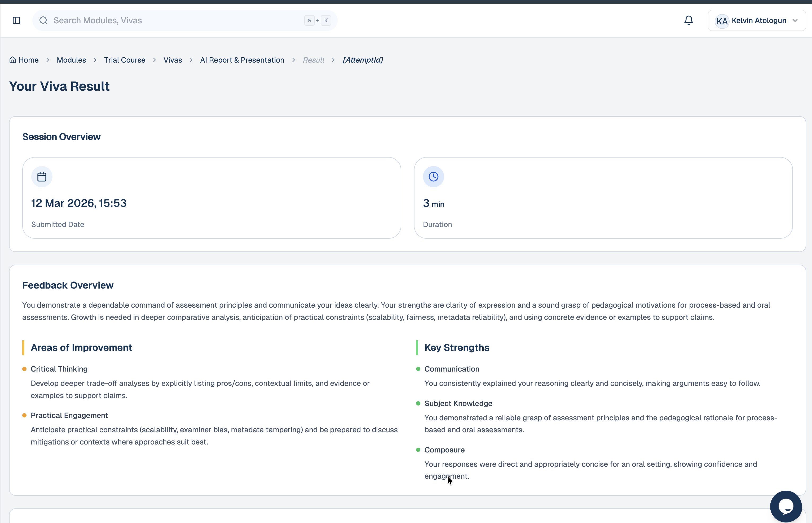Click the clock icon on Duration card

433,177
